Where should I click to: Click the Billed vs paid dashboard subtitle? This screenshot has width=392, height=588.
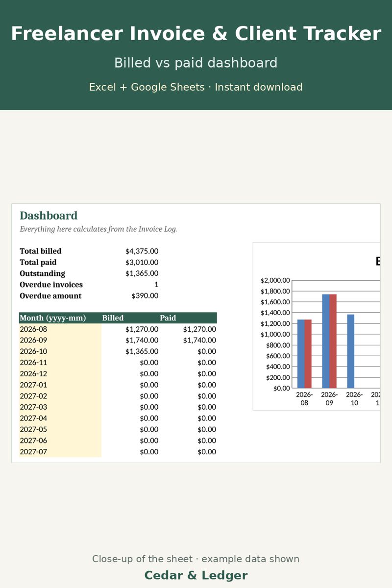196,63
